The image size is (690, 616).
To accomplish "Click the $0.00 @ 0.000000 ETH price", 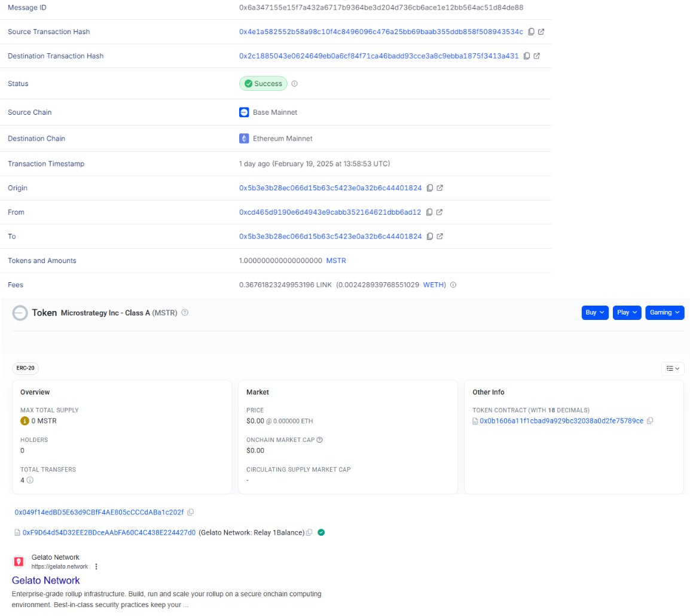I will 280,421.
